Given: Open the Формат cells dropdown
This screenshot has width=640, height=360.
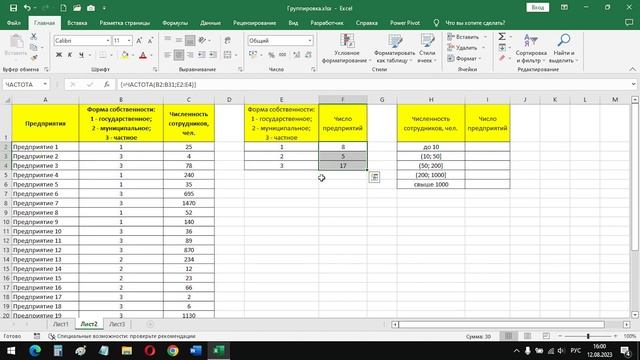Looking at the screenshot, I should click(x=464, y=58).
